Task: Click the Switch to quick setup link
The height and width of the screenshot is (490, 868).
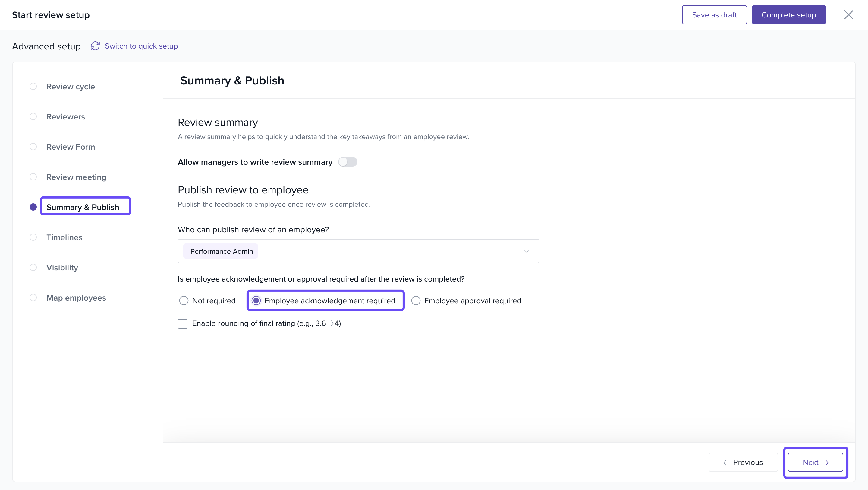Action: point(141,46)
